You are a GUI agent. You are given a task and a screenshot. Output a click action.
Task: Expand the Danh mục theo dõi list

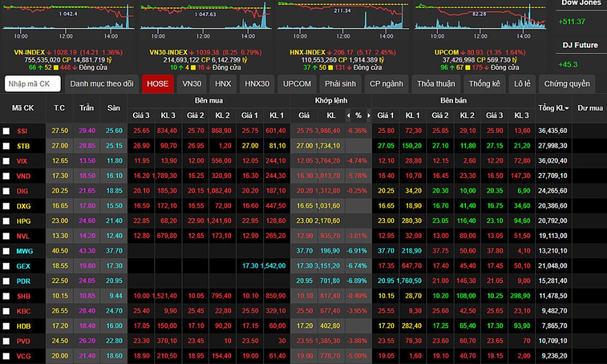(102, 84)
